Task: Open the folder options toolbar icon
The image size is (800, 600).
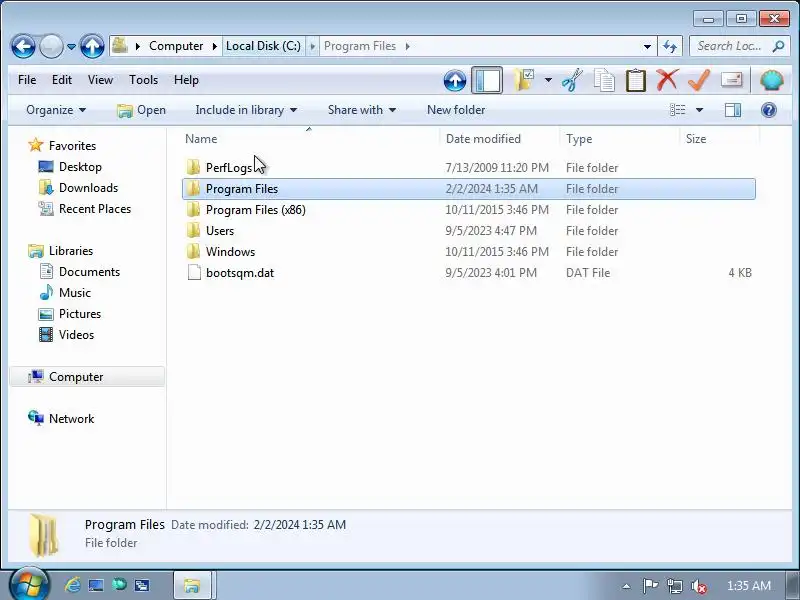Action: 524,80
